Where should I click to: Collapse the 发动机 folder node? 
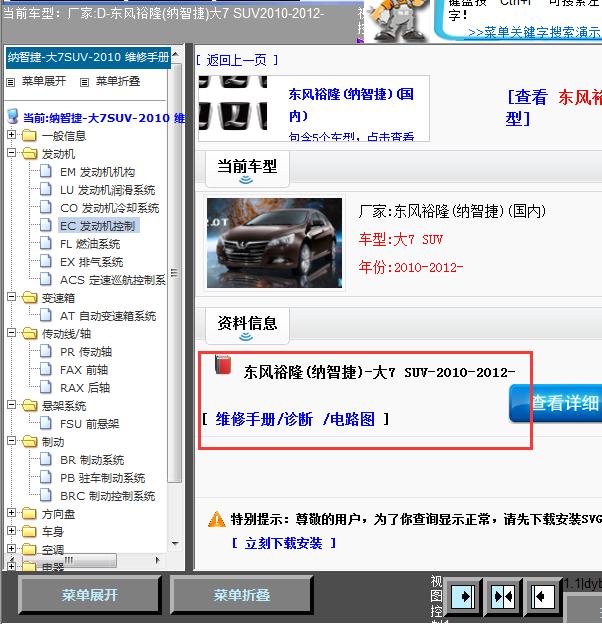[x=12, y=152]
